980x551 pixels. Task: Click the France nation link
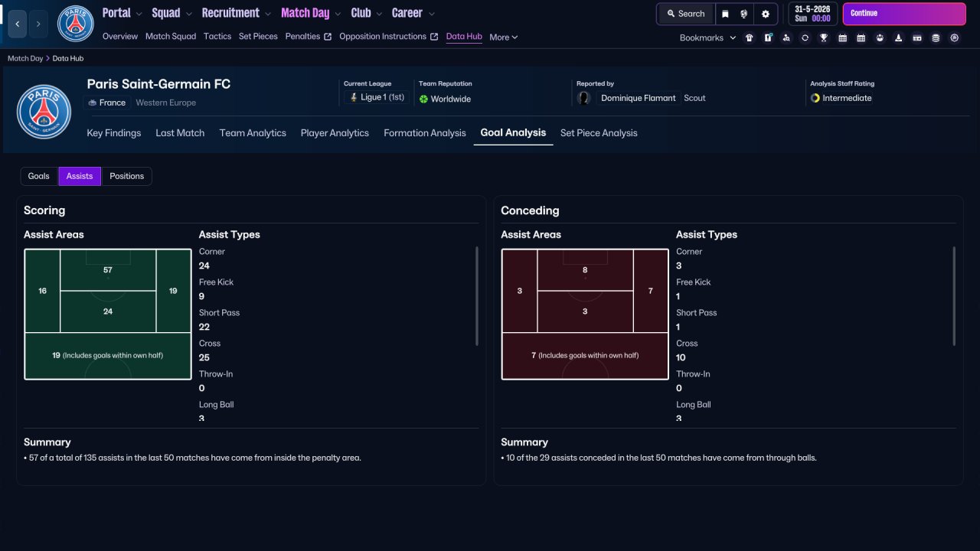click(x=113, y=103)
